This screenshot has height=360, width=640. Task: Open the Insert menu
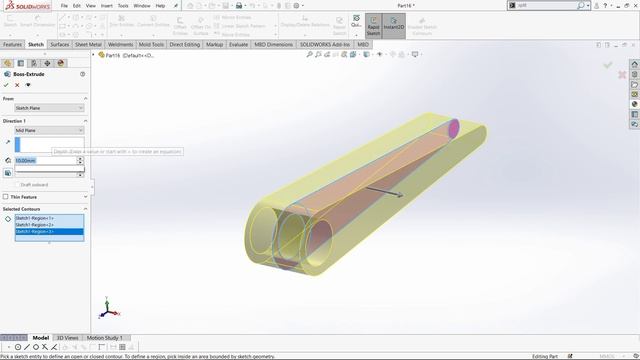[x=107, y=6]
